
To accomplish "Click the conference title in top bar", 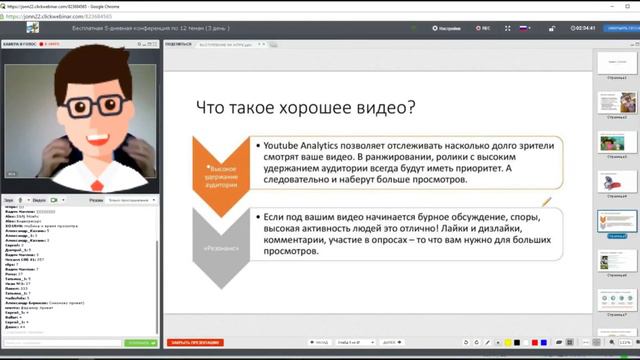I will click(x=151, y=28).
